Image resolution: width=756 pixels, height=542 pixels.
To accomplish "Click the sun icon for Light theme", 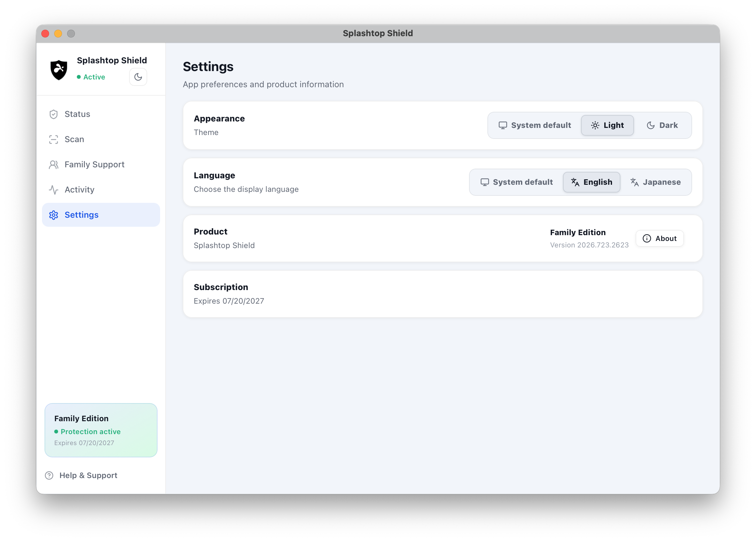I will (595, 125).
